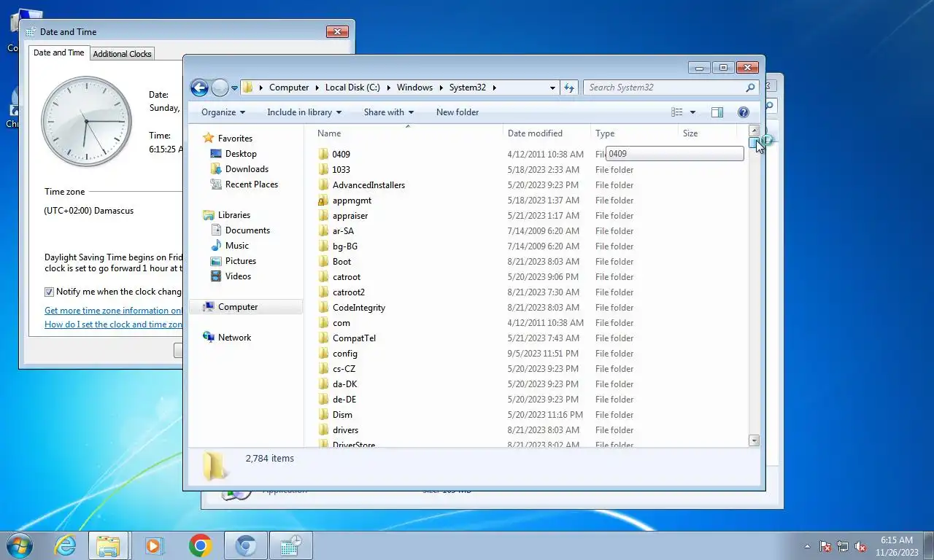Expand the arrow after System32 in path
Viewport: 934px width, 560px height.
click(x=494, y=87)
